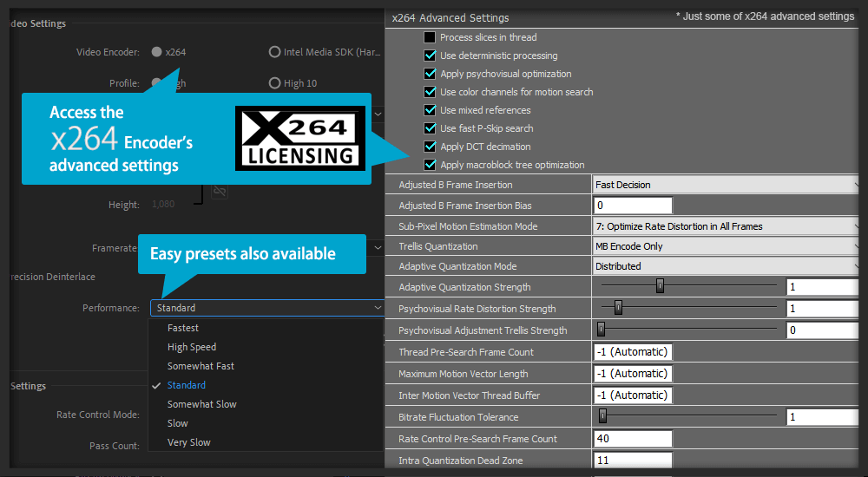
Task: Click Adjusted B Frame Insertion Bias field
Action: (x=632, y=206)
